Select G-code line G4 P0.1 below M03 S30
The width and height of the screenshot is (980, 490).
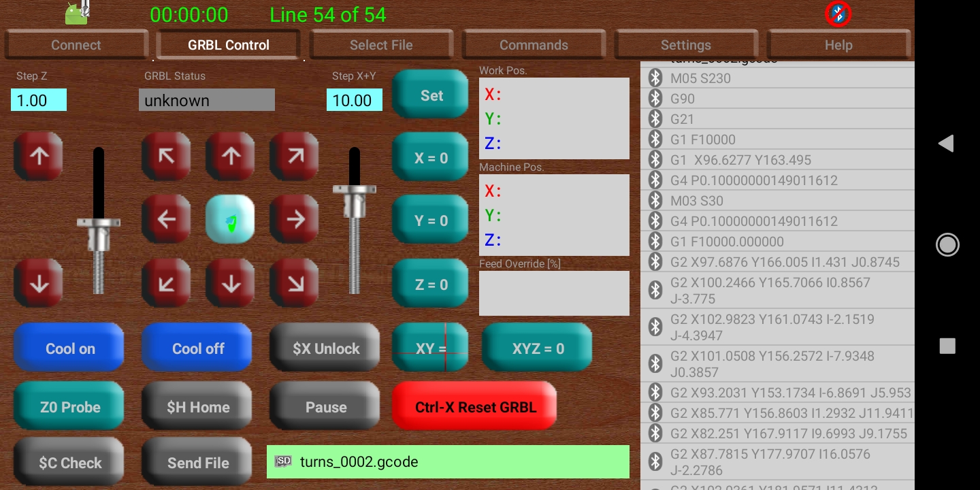tap(777, 221)
